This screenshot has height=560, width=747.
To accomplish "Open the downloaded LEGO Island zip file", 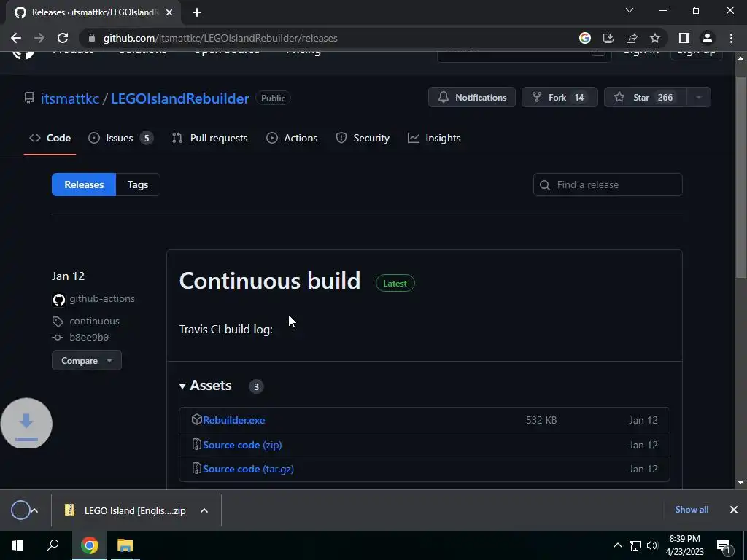I will pyautogui.click(x=125, y=510).
